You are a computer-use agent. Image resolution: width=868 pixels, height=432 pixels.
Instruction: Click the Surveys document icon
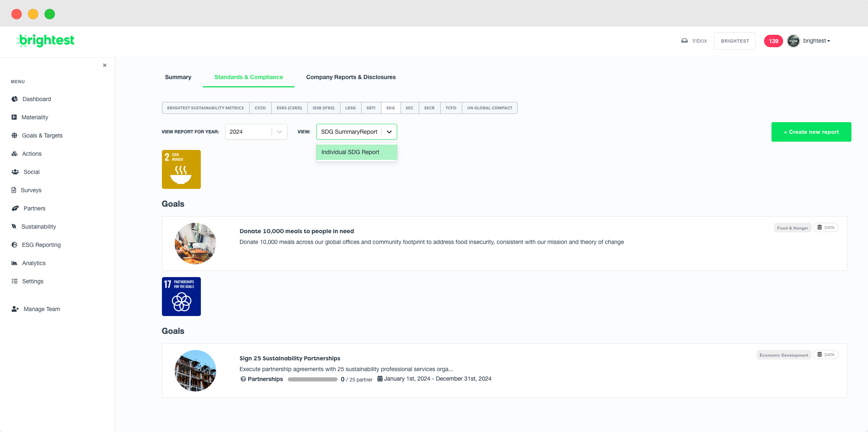(14, 190)
